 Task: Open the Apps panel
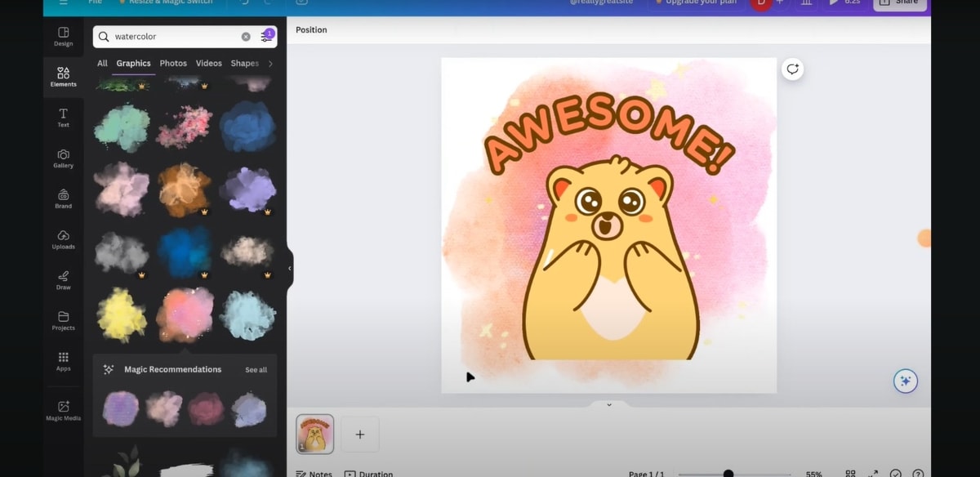[63, 360]
